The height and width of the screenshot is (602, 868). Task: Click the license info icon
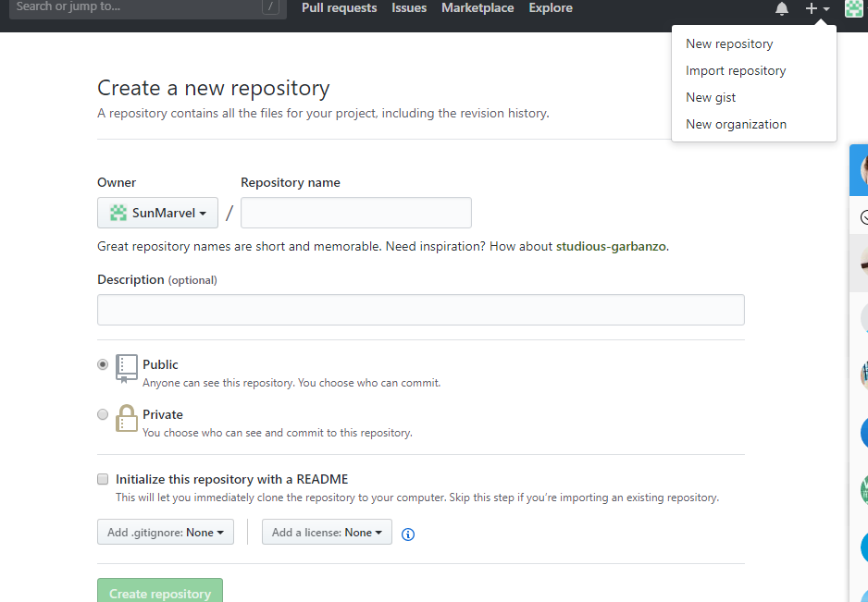[x=407, y=534]
